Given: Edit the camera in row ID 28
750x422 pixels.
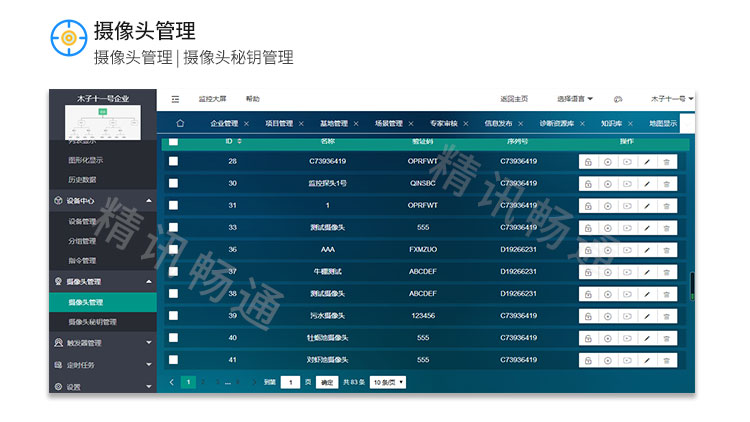Looking at the screenshot, I should click(647, 162).
